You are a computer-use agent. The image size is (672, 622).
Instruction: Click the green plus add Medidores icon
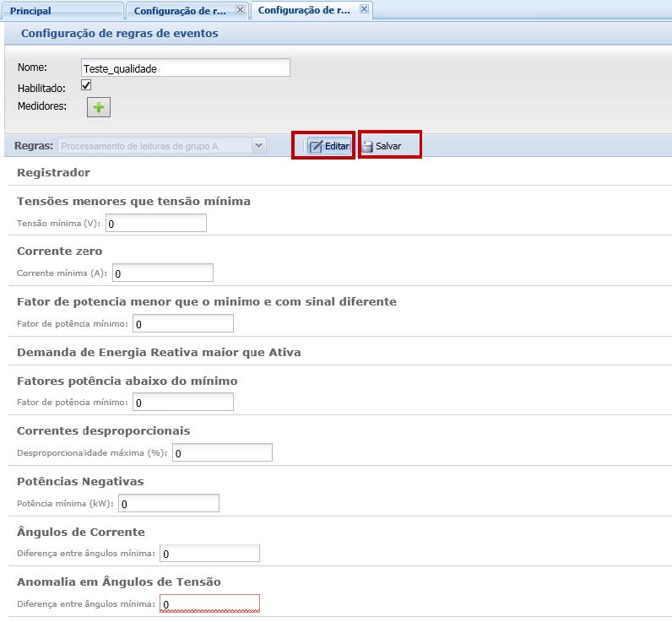99,108
